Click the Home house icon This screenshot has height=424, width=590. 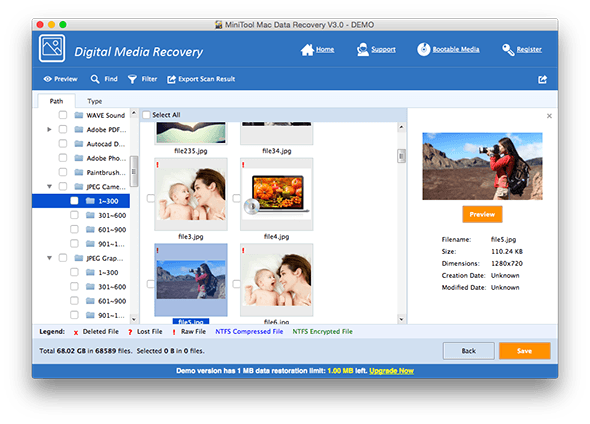coord(307,50)
